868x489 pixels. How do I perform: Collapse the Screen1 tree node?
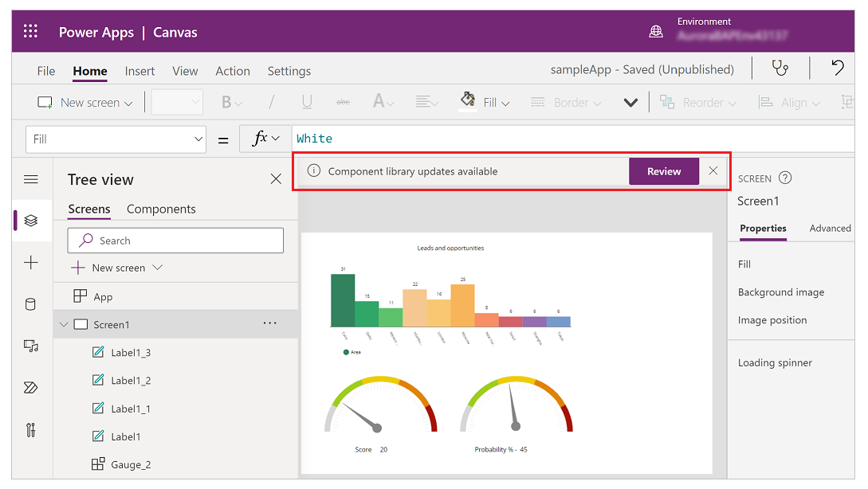[64, 325]
